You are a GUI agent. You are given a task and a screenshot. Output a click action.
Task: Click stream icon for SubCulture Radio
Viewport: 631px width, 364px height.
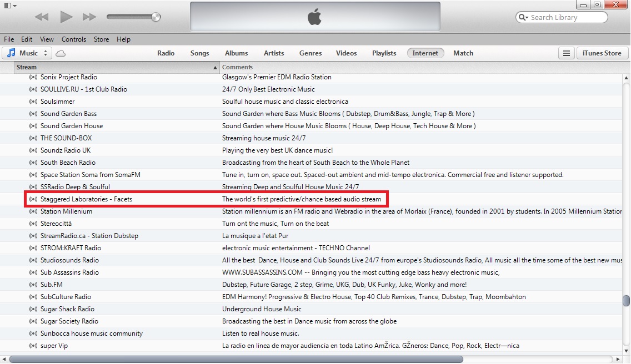[33, 296]
